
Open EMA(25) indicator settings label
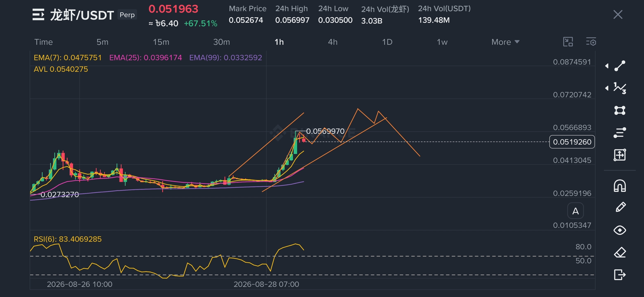[x=146, y=58]
